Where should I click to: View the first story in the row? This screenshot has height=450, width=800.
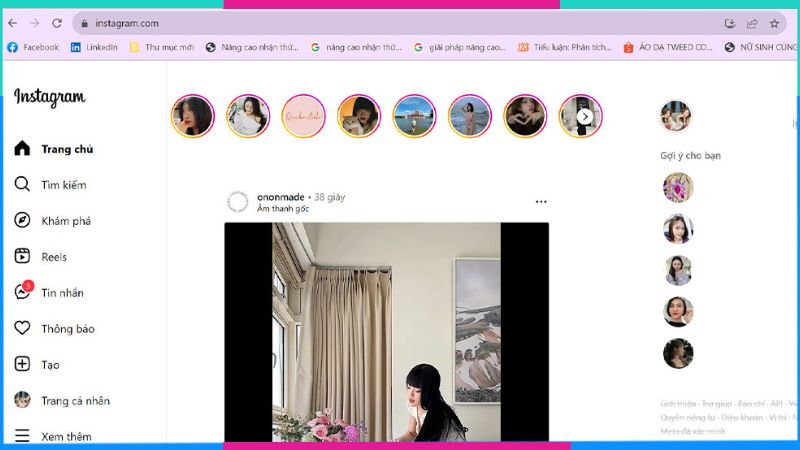point(193,116)
